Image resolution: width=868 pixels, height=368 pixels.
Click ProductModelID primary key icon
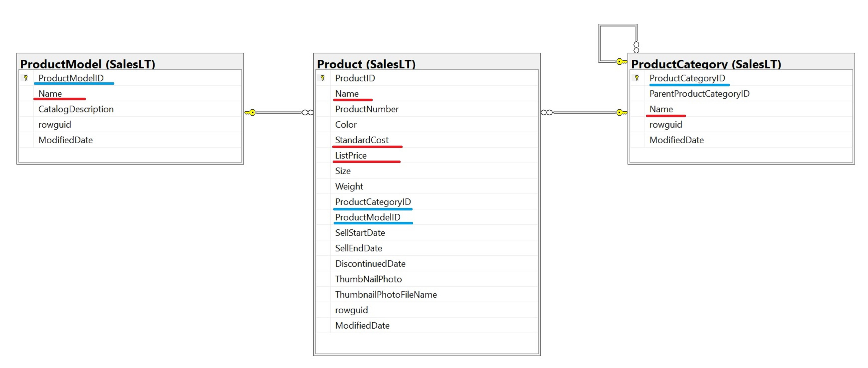[x=26, y=78]
